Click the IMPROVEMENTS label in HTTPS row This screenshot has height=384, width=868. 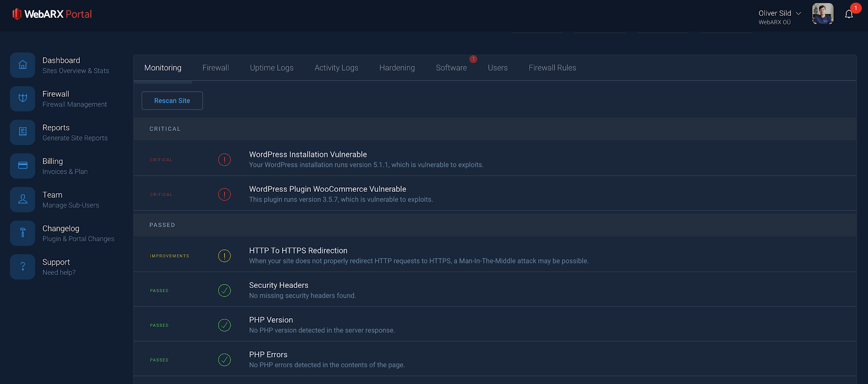(x=170, y=256)
